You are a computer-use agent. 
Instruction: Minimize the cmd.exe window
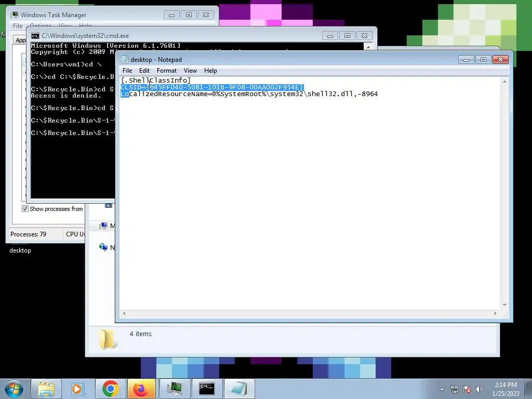(330, 36)
